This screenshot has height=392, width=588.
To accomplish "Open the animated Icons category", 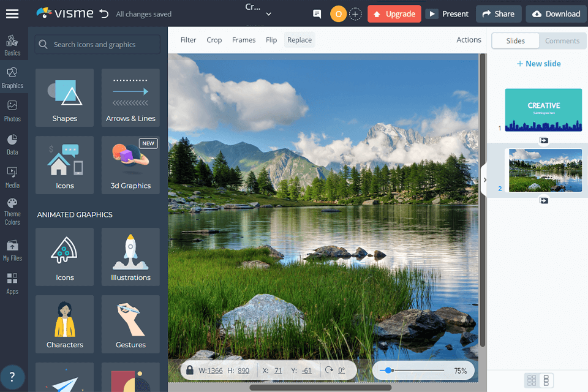I will [x=64, y=257].
